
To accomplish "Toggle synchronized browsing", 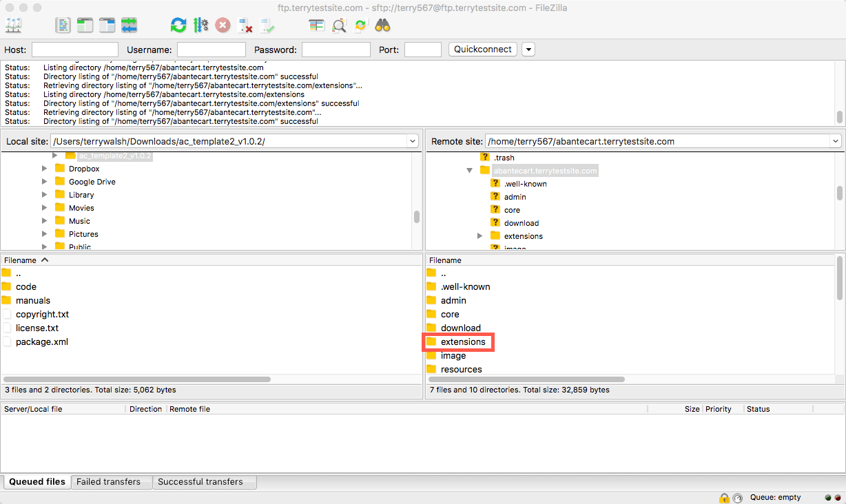I will (360, 25).
